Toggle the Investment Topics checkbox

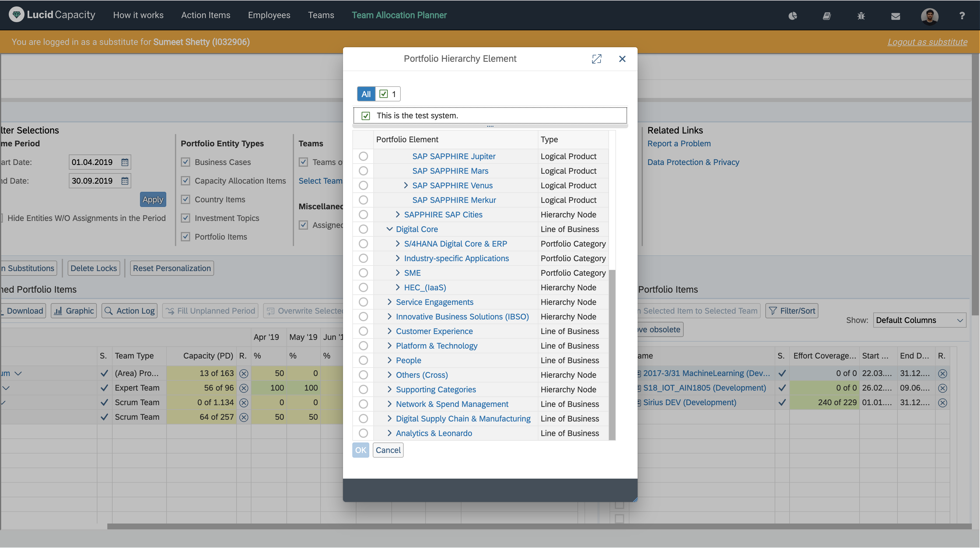point(186,218)
